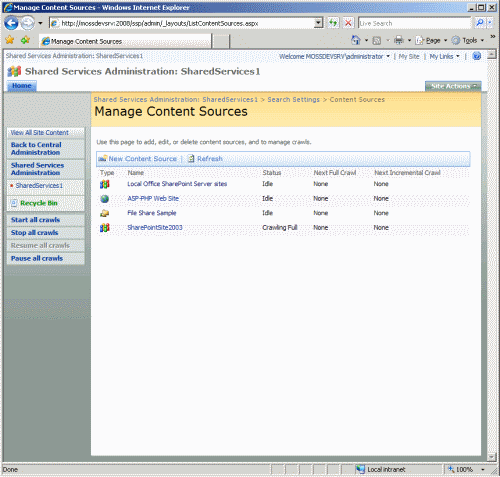Click the page scrollbar down arrow

point(491,457)
